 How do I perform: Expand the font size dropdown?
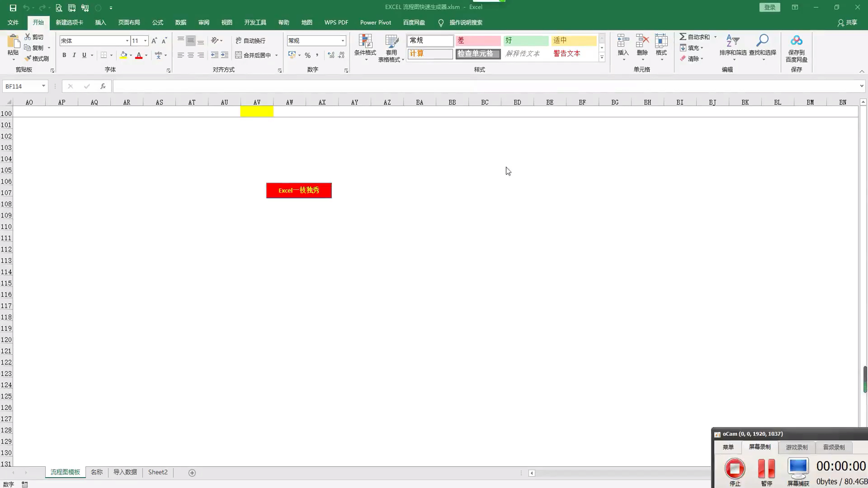click(146, 41)
